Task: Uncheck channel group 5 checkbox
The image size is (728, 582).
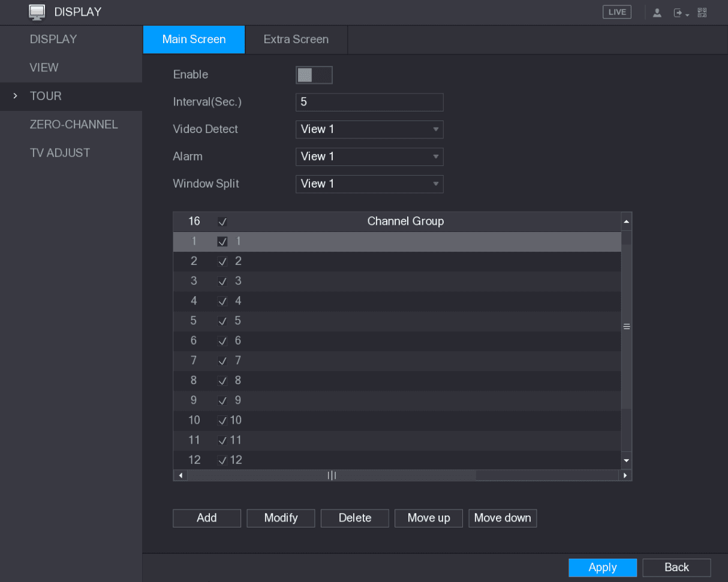Action: point(222,321)
